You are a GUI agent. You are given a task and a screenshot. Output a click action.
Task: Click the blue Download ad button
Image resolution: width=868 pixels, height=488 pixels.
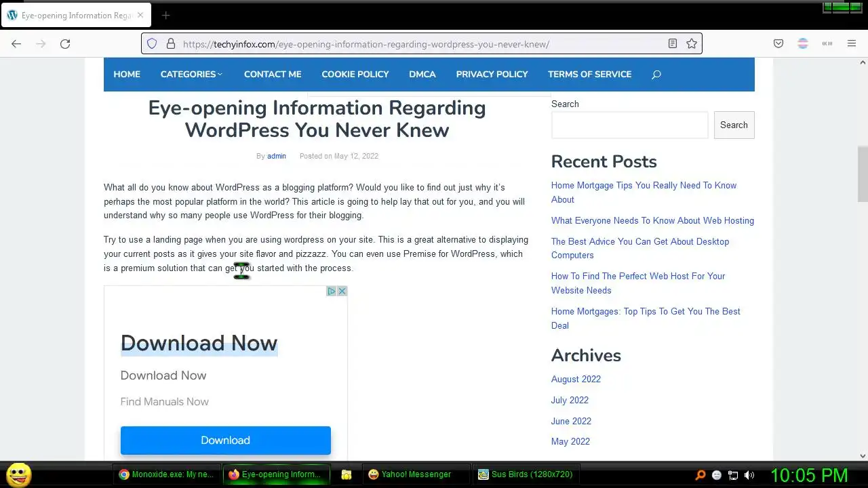(225, 441)
